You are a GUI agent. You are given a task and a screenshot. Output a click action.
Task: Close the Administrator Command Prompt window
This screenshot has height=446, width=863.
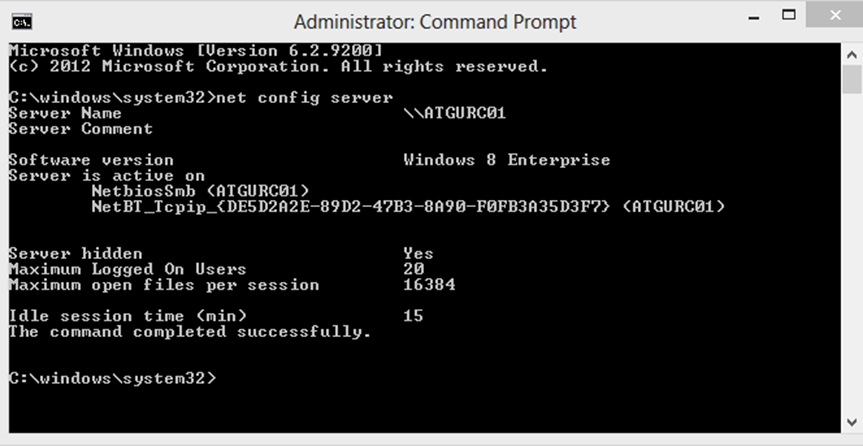point(835,15)
